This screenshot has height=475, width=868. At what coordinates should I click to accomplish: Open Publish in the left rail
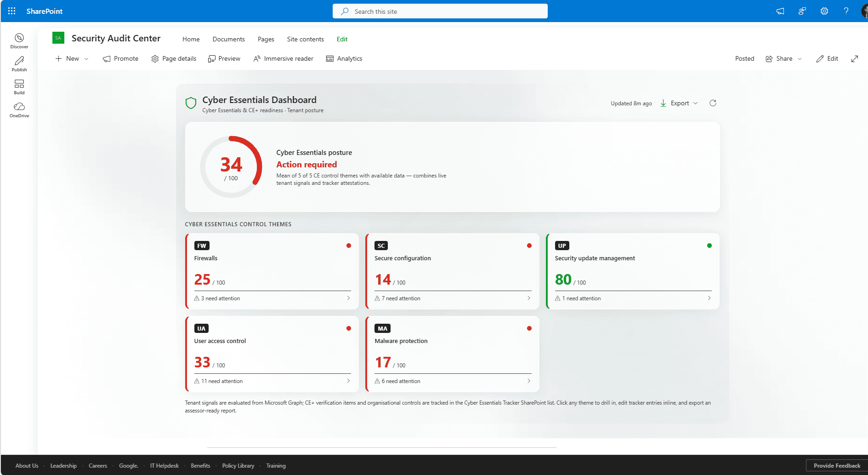pyautogui.click(x=19, y=64)
